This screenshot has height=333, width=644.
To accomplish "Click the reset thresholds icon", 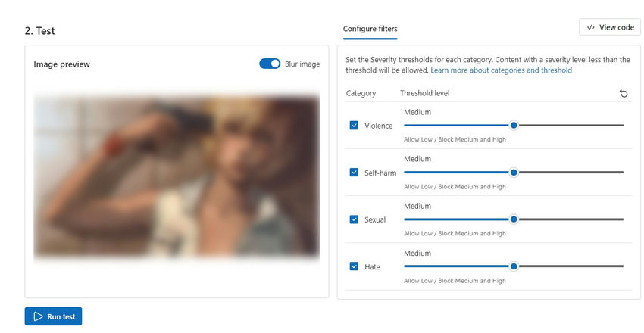I will click(x=624, y=93).
